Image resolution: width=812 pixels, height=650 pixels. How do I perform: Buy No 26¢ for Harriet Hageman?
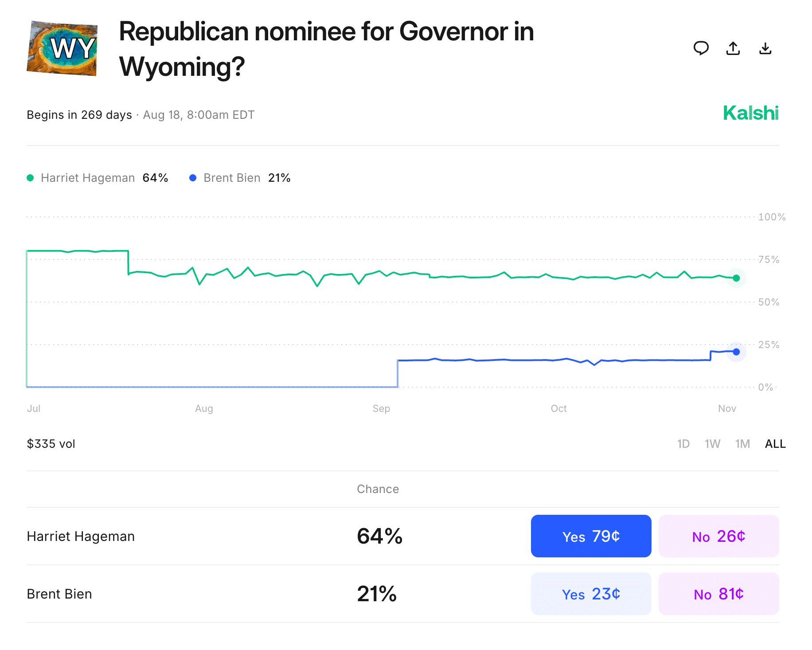(x=718, y=536)
